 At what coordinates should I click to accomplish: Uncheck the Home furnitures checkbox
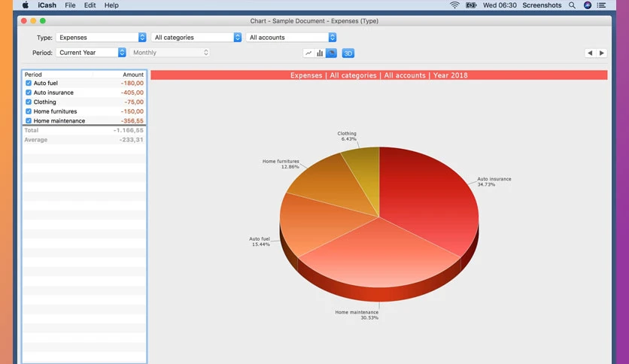29,111
